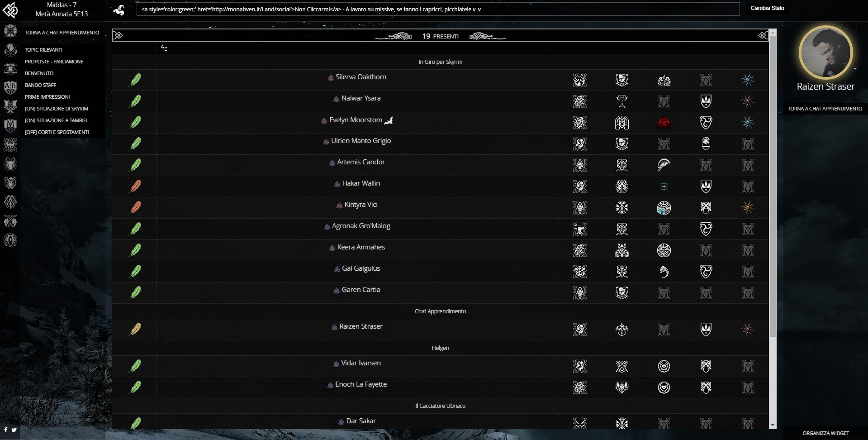This screenshot has width=868, height=440.
Task: Click scrollbar up arrow of presenti list
Action: click(773, 32)
